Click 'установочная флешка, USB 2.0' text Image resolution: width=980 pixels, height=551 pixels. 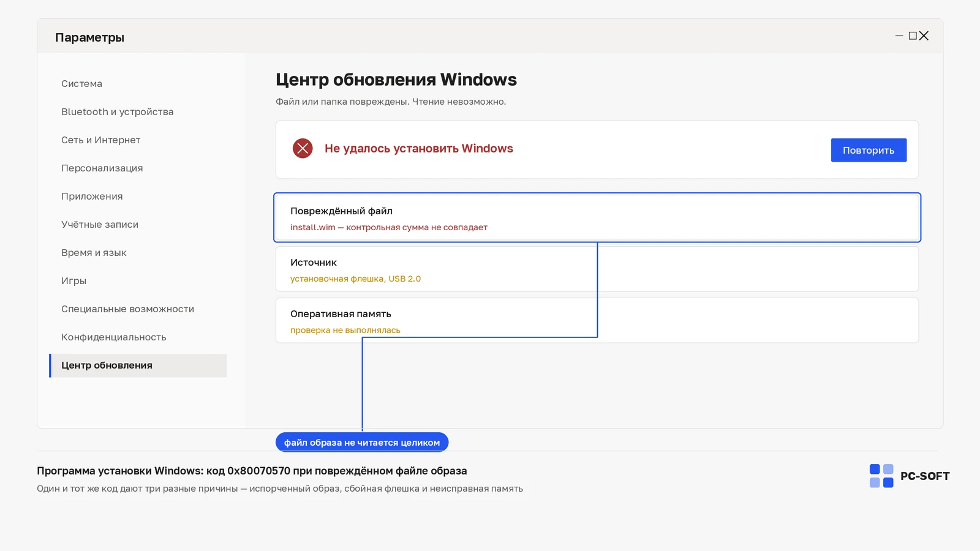pos(355,279)
